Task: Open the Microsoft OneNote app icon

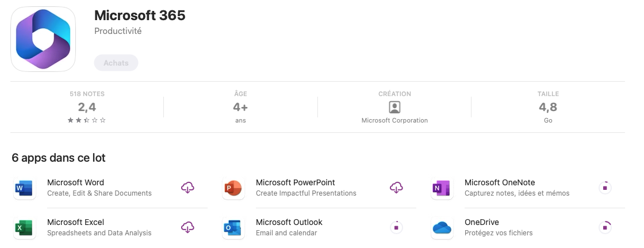Action: tap(442, 188)
